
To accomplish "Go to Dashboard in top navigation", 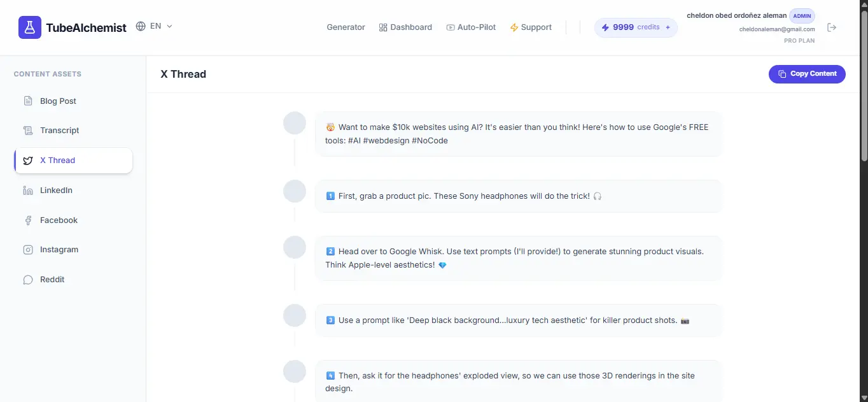I will click(x=405, y=27).
